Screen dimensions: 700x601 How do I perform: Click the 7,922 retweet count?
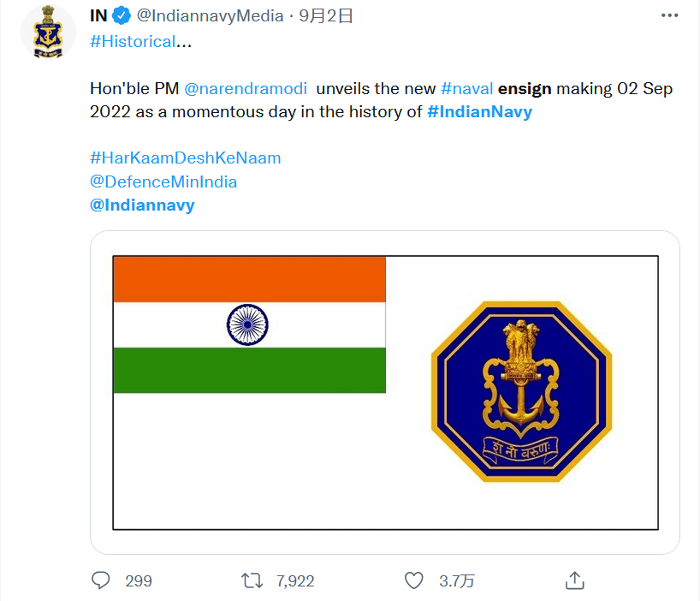coord(295,580)
